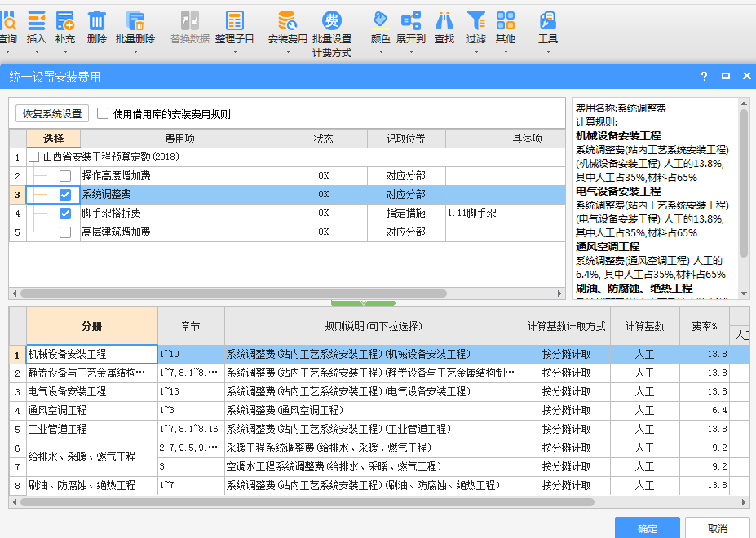Open dropdown arrow under 过滤

(x=476, y=51)
